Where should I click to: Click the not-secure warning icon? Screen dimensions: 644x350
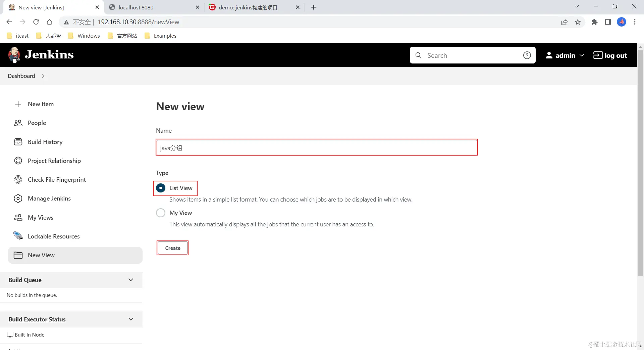tap(66, 22)
